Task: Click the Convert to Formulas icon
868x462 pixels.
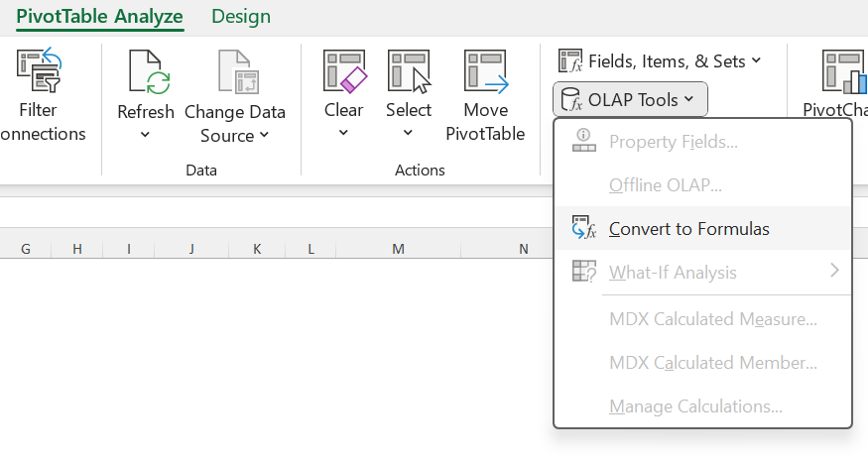Action: tap(583, 228)
